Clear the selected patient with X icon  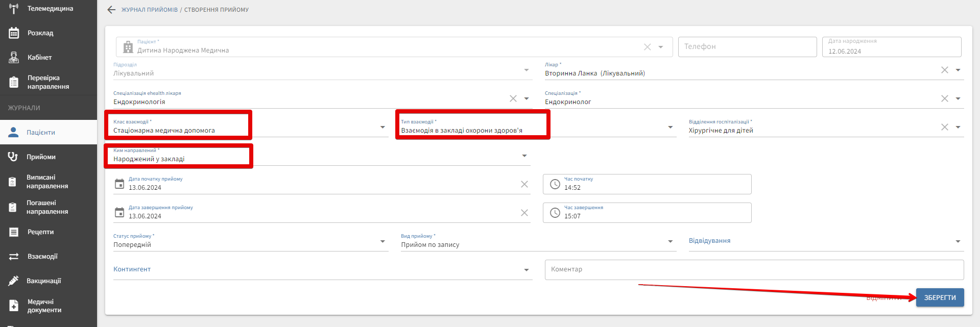pos(647,47)
